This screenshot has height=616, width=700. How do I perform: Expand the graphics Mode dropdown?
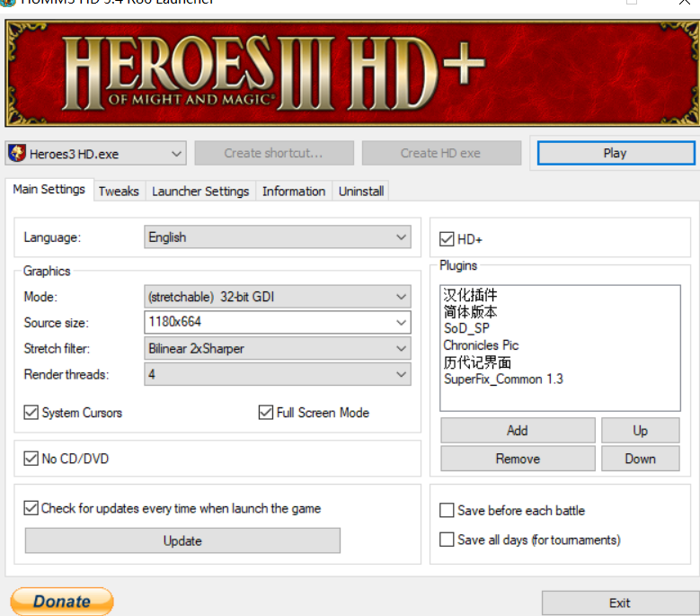278,297
